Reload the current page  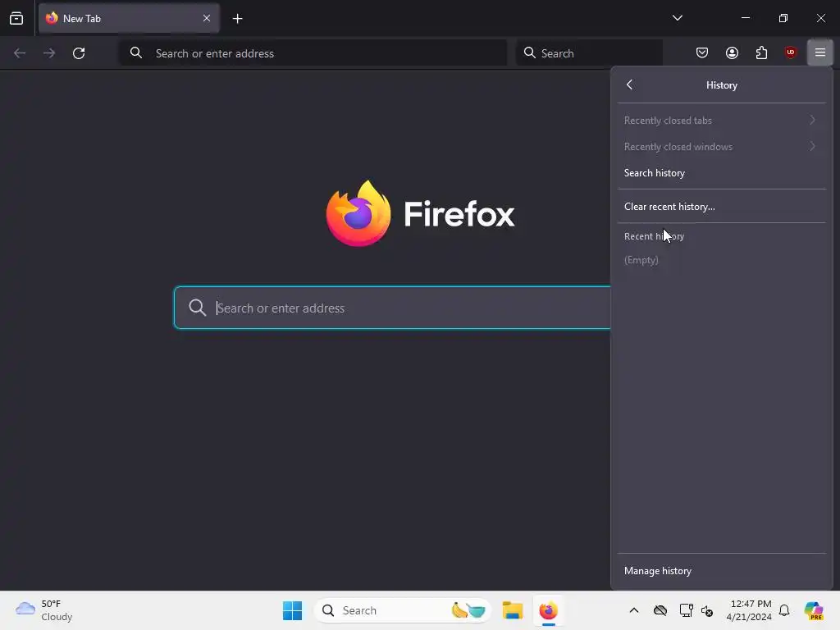79,53
